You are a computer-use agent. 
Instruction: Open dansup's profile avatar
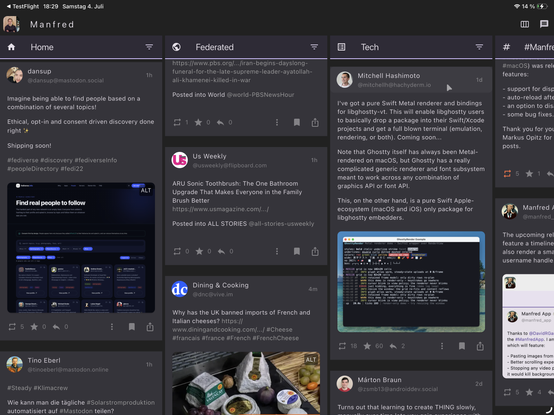[x=14, y=75]
